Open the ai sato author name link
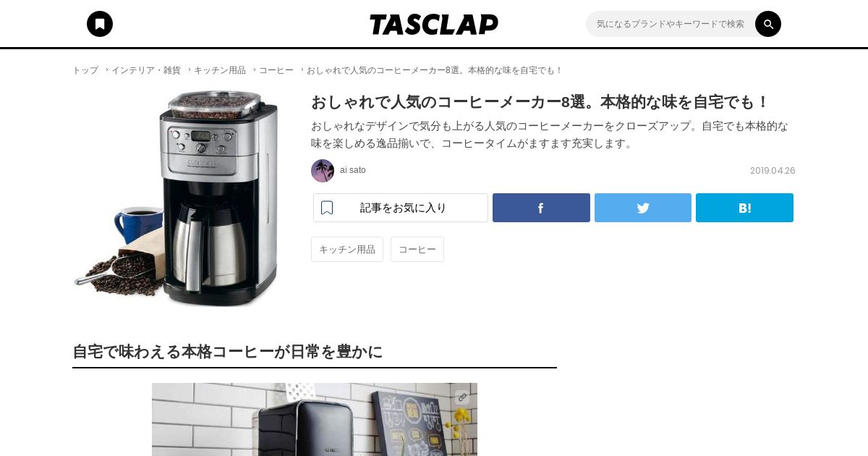The width and height of the screenshot is (868, 456). click(x=353, y=170)
